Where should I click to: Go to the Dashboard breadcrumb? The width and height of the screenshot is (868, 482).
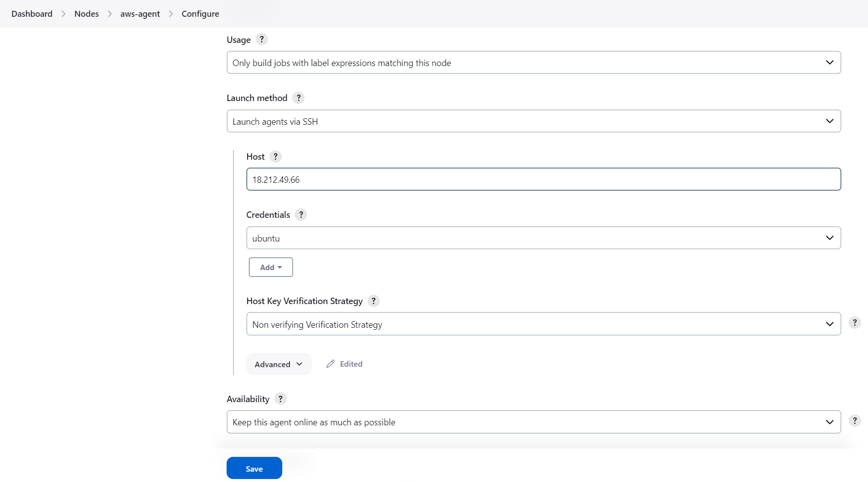[32, 13]
